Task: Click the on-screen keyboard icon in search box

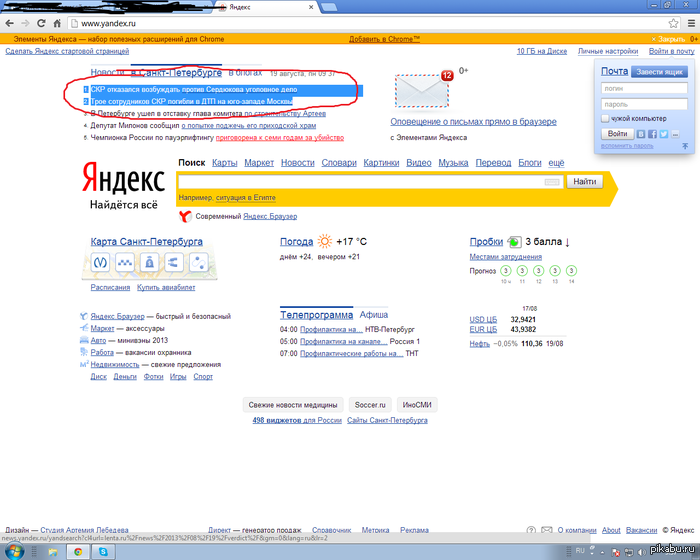Action: coord(552,182)
